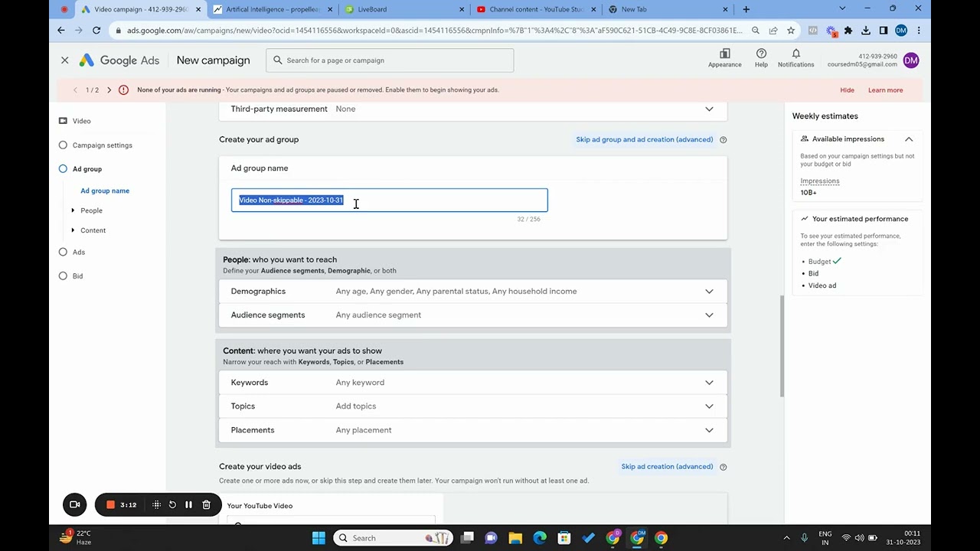This screenshot has width=980, height=551.
Task: Restart the recording with undo icon
Action: (x=172, y=505)
